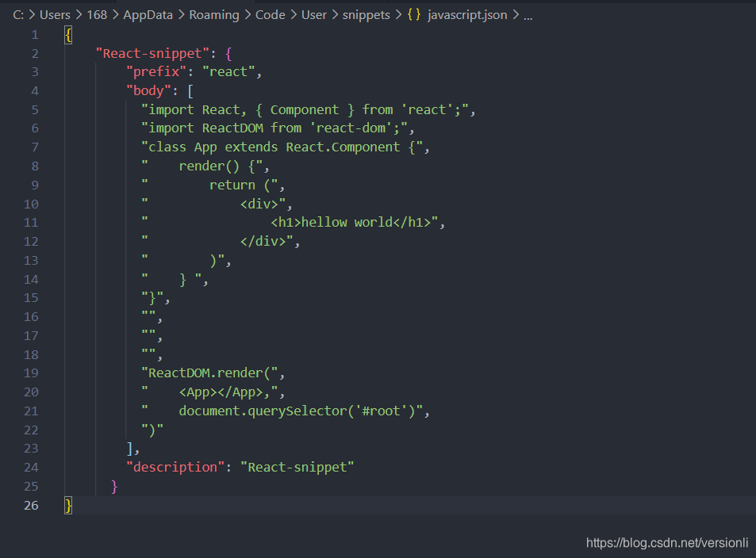The image size is (756, 558).
Task: Click the blue opening bracket after "body"
Action: 190,91
